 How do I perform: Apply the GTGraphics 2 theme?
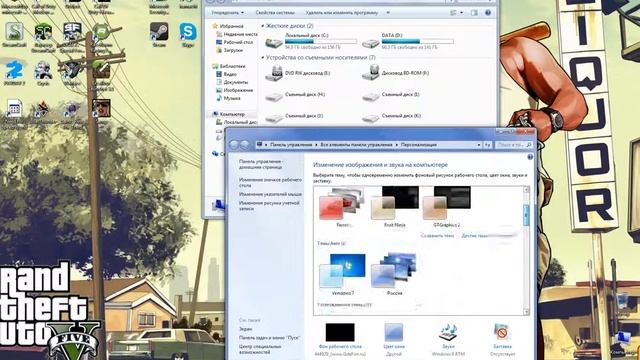(447, 207)
